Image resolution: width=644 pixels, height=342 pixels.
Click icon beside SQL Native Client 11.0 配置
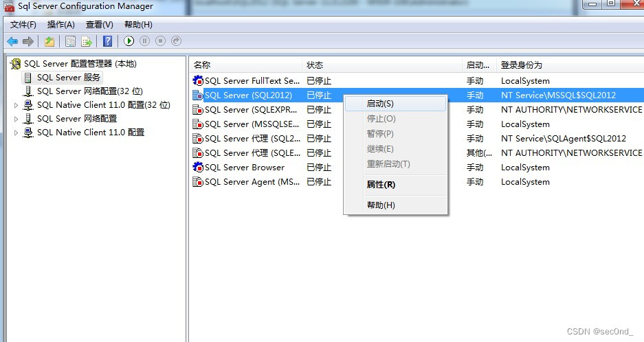28,133
